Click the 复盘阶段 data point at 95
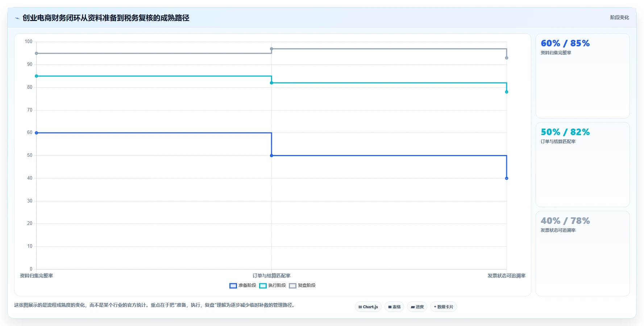Viewport: 644px width, 326px height. 36,53
